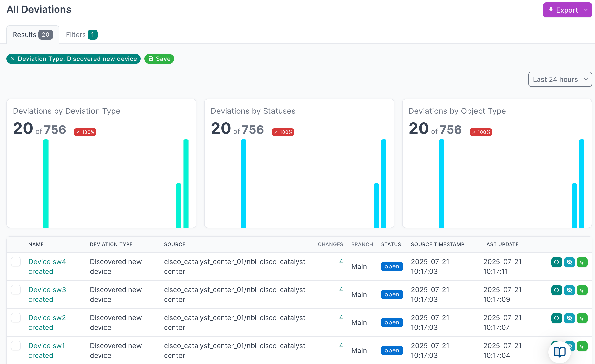The width and height of the screenshot is (595, 364).
Task: Expand the Export button dropdown arrow
Action: tap(586, 10)
